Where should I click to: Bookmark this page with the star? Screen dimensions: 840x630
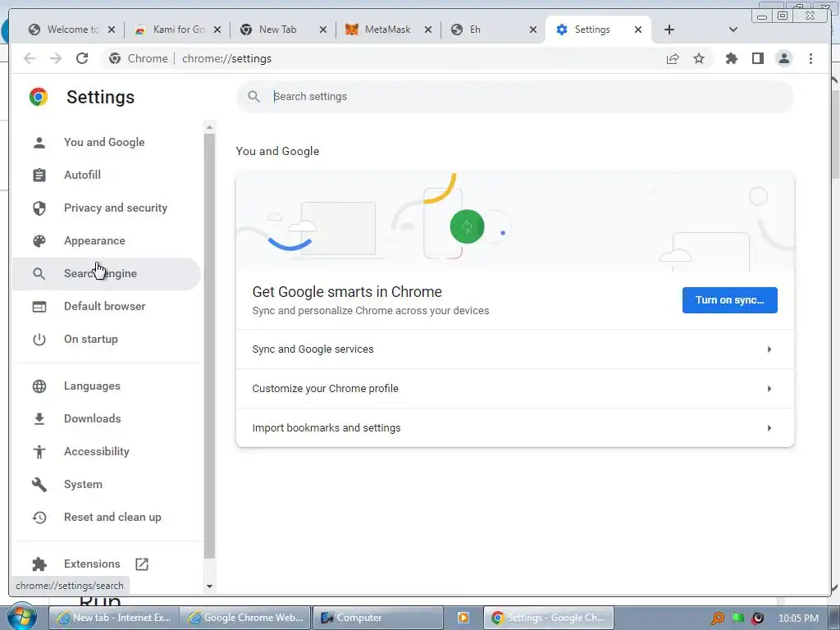[x=699, y=58]
